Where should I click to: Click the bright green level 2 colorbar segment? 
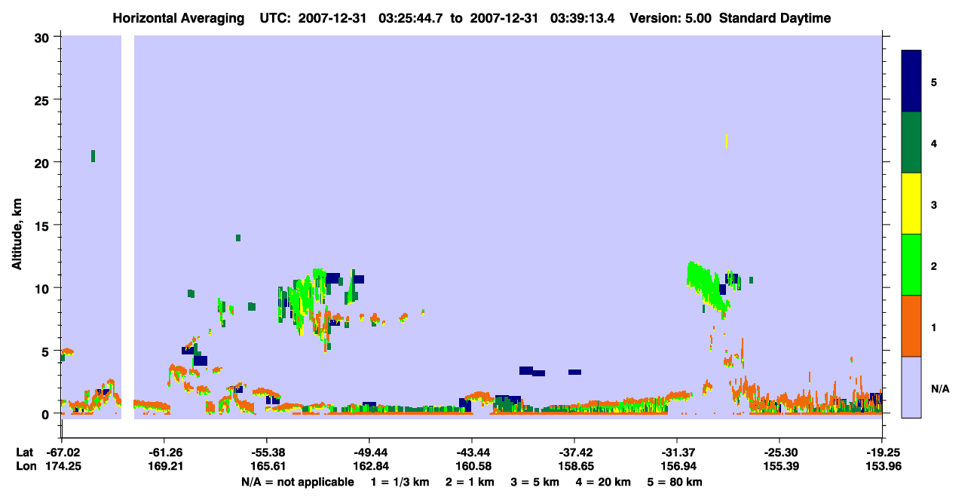pyautogui.click(x=911, y=265)
